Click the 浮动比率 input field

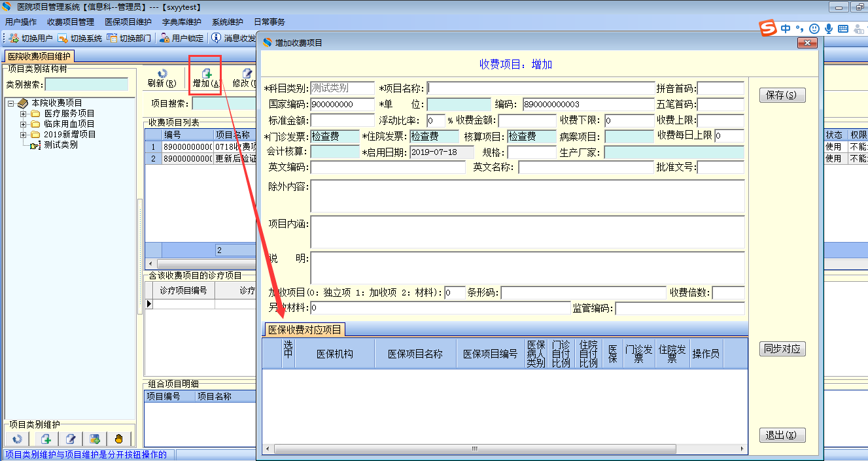(x=436, y=120)
